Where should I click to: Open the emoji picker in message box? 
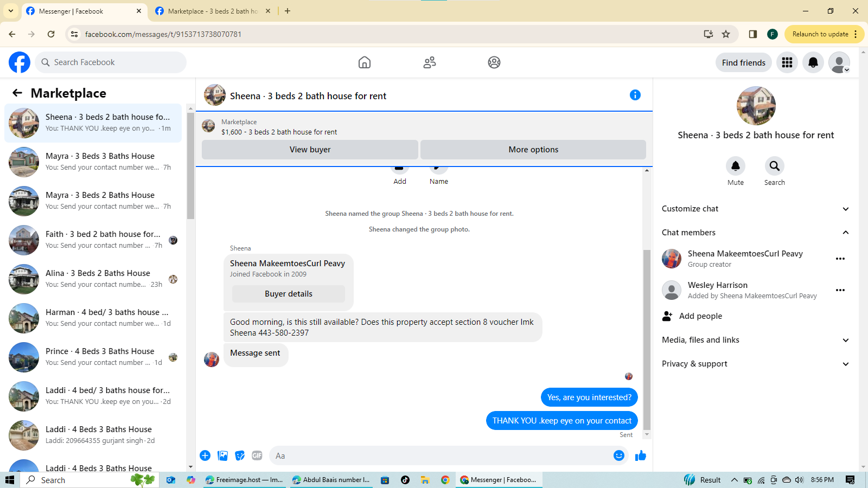coord(619,455)
